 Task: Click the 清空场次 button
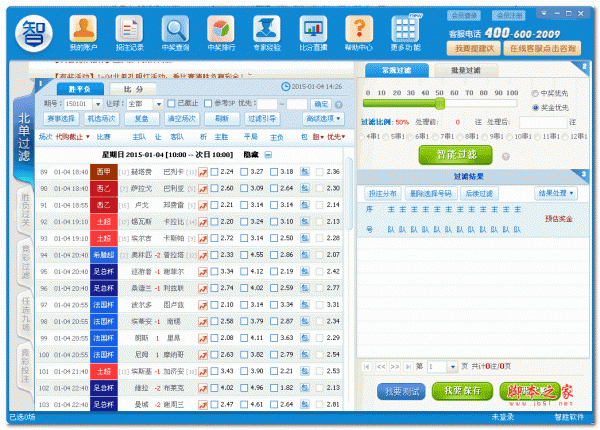click(182, 119)
